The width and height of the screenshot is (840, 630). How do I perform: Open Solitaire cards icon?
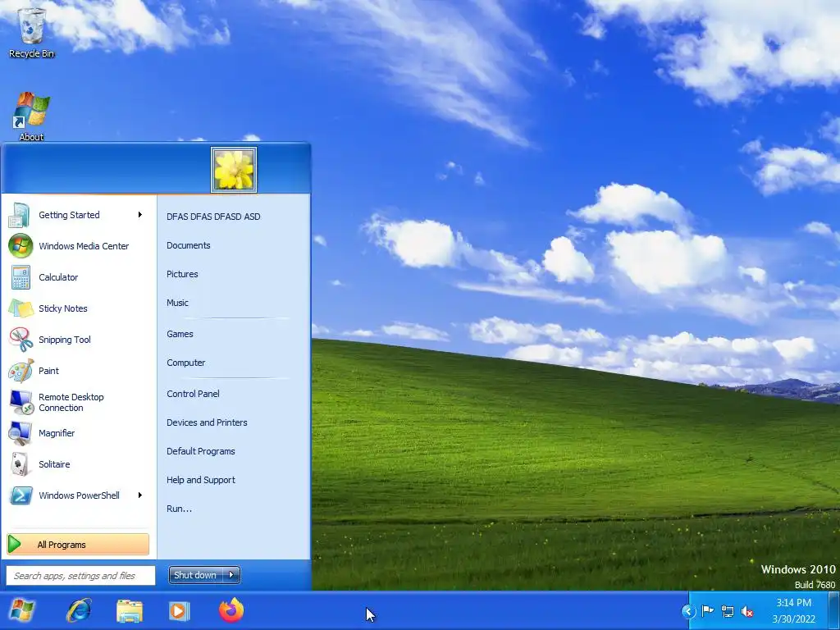point(21,464)
